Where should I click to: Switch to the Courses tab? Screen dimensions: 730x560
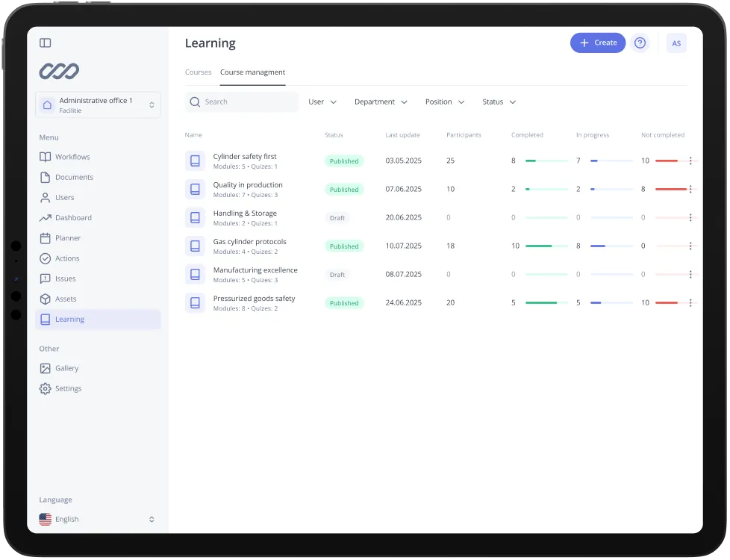pyautogui.click(x=198, y=72)
